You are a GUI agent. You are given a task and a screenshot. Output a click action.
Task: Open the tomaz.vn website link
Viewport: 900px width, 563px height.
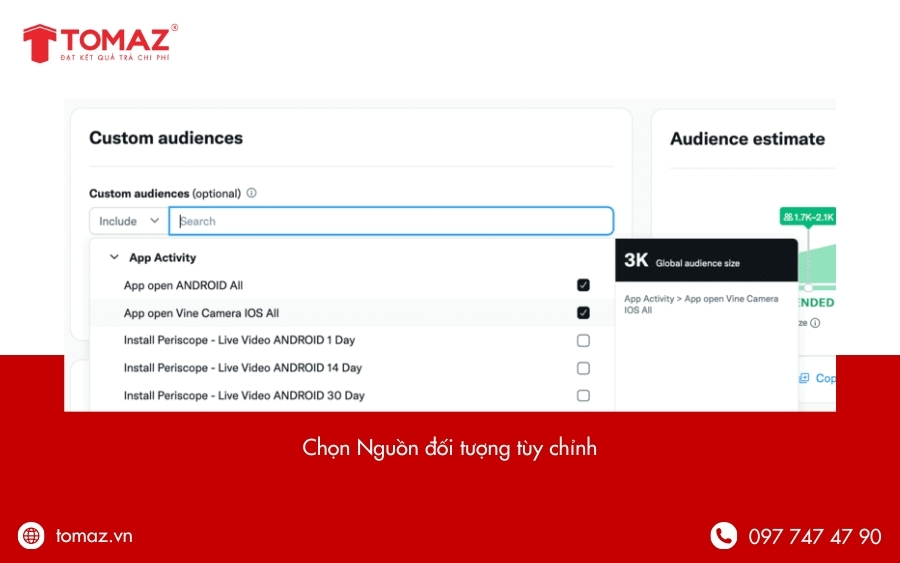94,535
